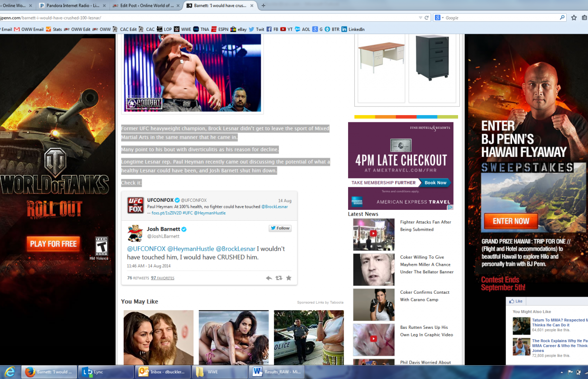The width and height of the screenshot is (588, 379).
Task: Close the Pandora Internet Radio tab
Action: (105, 6)
